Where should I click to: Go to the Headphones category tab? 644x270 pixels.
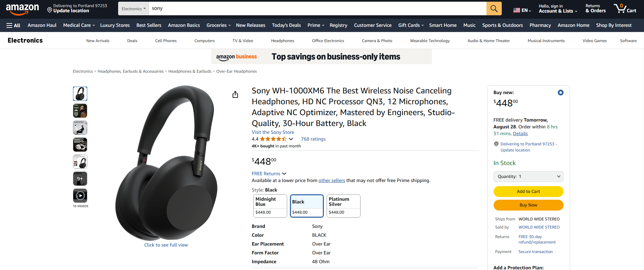(x=282, y=41)
